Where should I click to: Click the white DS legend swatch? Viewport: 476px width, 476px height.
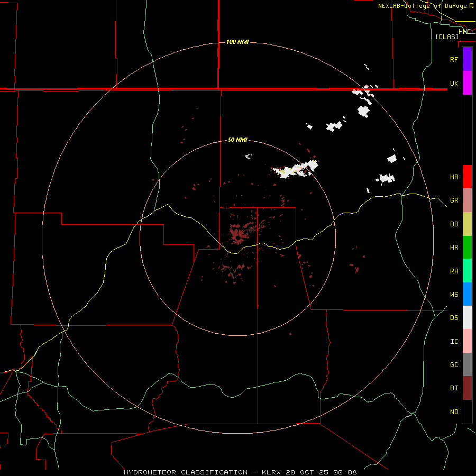click(467, 317)
